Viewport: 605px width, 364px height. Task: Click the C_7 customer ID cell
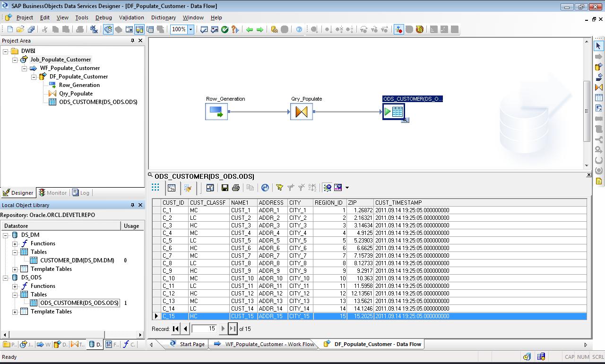tap(174, 256)
